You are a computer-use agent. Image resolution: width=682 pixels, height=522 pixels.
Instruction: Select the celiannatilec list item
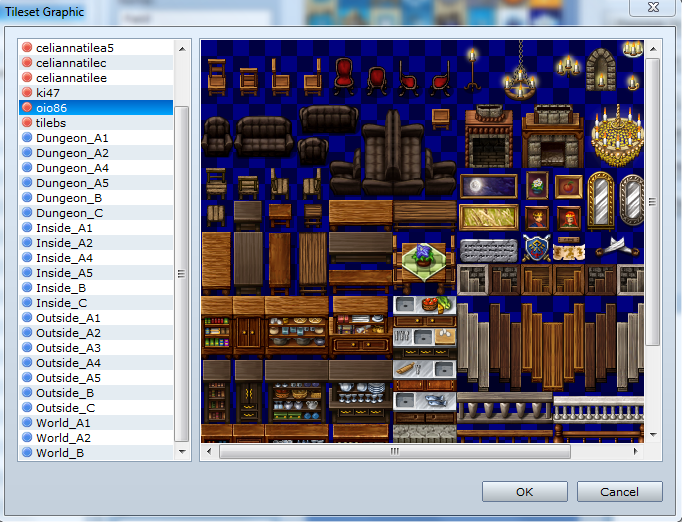(x=96, y=63)
